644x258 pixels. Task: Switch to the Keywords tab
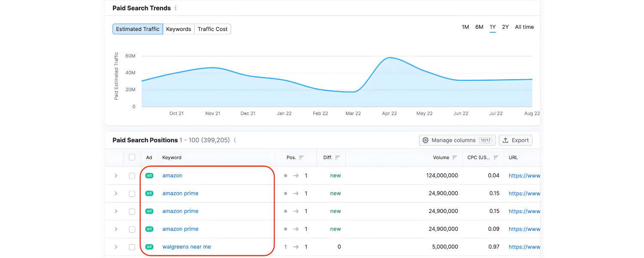pos(179,29)
